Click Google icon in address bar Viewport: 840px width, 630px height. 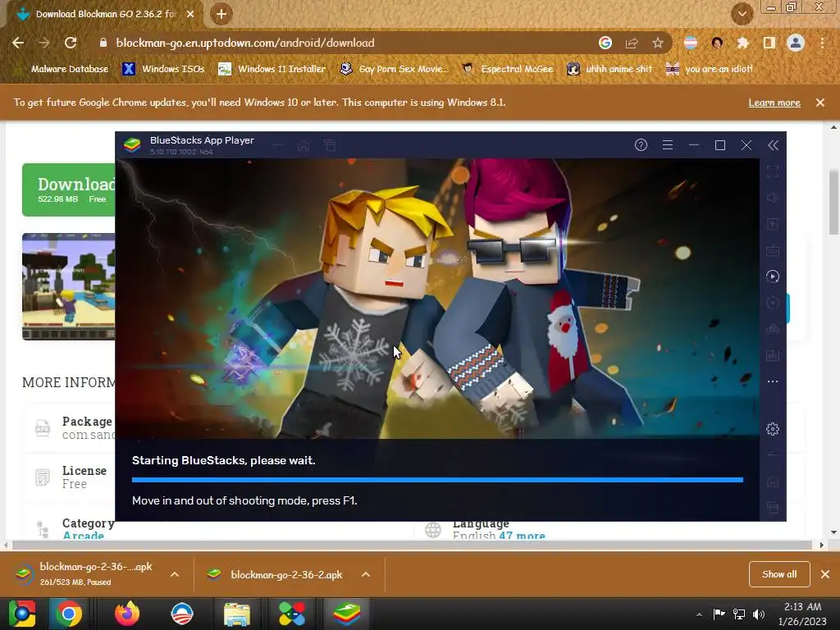tap(605, 43)
